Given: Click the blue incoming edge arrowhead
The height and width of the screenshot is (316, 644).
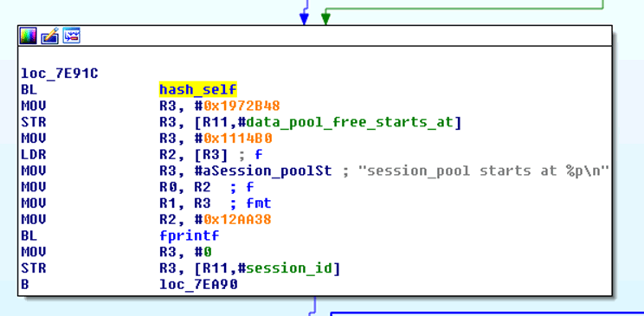Looking at the screenshot, I should coord(304,19).
